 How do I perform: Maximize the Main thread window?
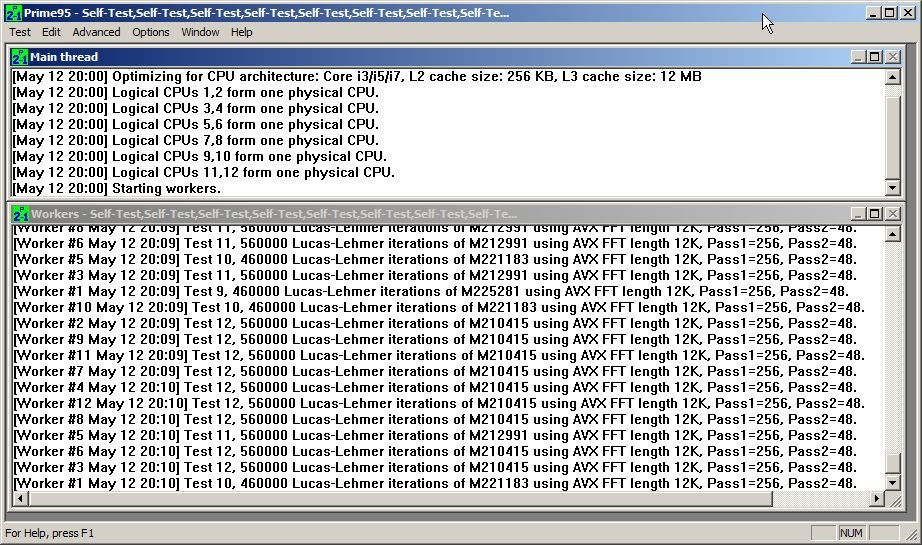click(x=874, y=57)
